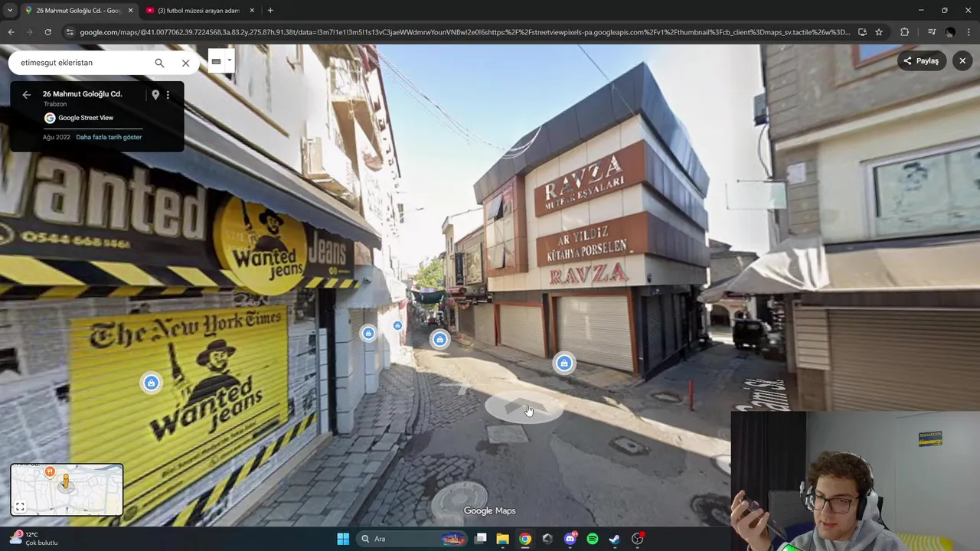
Task: Click the browser back arrow
Action: [11, 32]
